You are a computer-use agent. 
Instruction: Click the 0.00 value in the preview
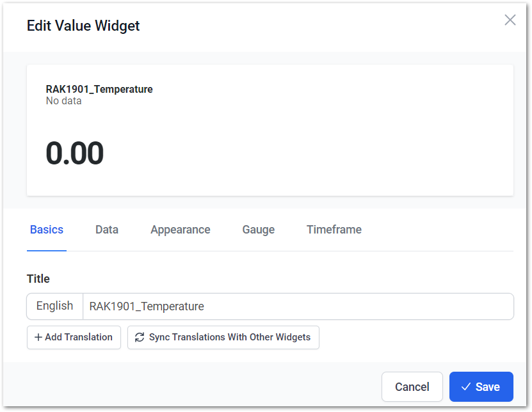(x=75, y=154)
